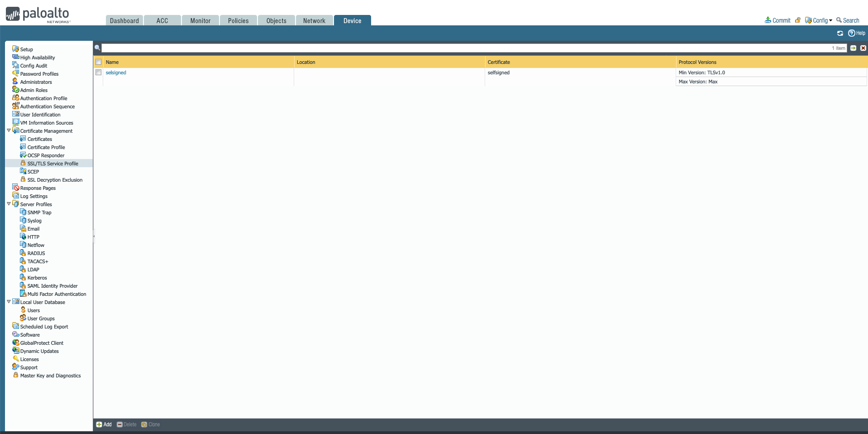This screenshot has width=868, height=434.
Task: Collapse the Certificate Management tree section
Action: tap(9, 130)
